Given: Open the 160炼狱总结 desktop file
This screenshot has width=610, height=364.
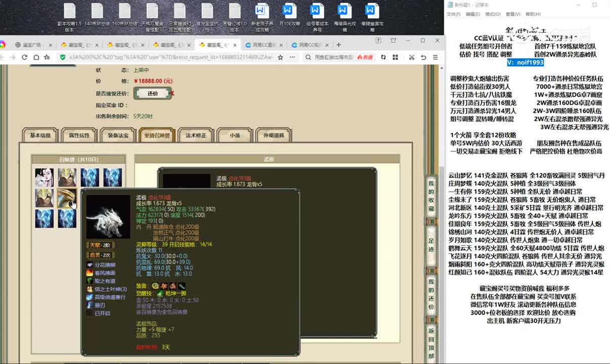Looking at the screenshot, I should click(124, 16).
